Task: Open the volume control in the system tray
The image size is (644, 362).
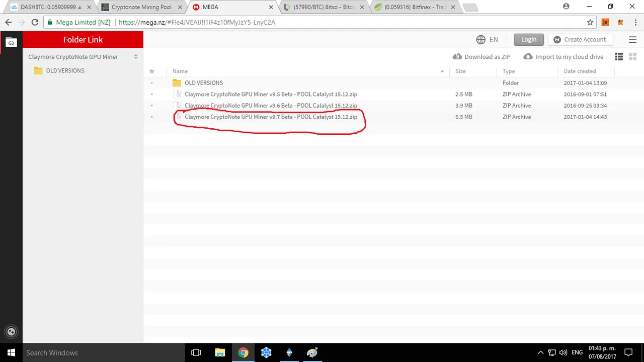Action: (x=563, y=352)
